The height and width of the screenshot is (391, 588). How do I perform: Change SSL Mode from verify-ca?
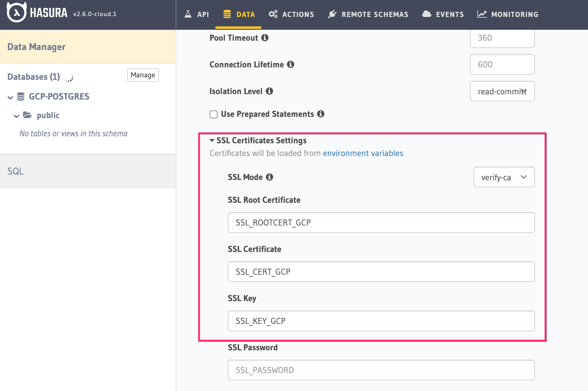[x=504, y=177]
